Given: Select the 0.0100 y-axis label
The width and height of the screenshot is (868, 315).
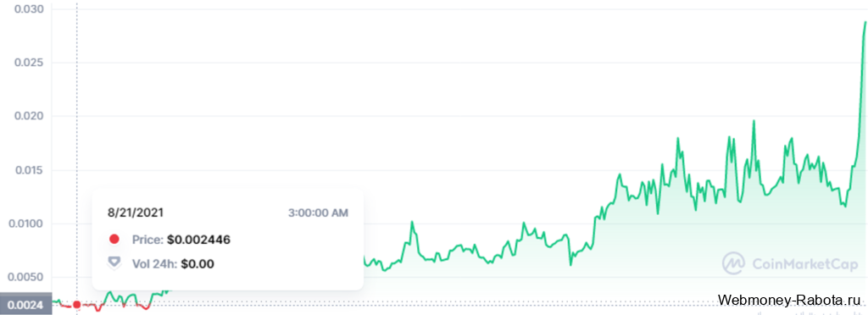Looking at the screenshot, I should (x=25, y=224).
